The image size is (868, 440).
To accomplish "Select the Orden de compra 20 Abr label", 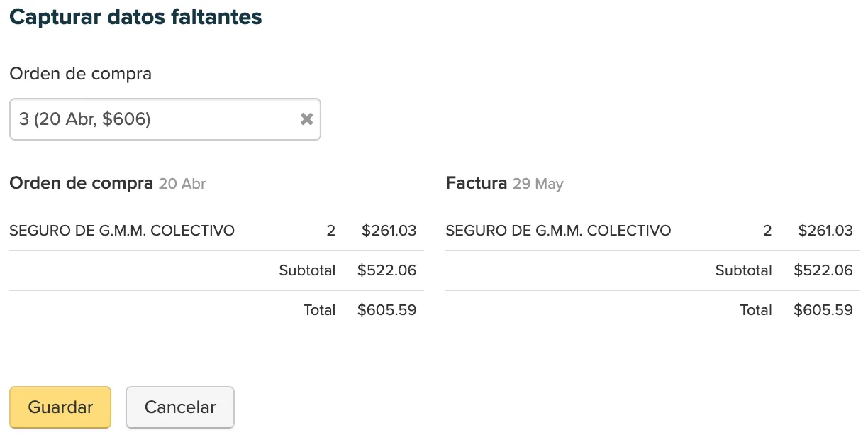I will pyautogui.click(x=82, y=182).
